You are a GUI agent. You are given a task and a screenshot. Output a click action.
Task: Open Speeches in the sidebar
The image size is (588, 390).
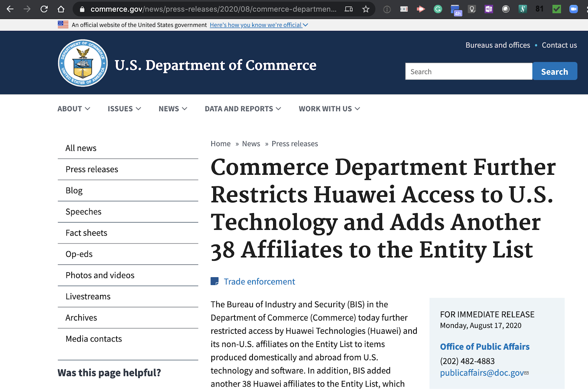128,212
